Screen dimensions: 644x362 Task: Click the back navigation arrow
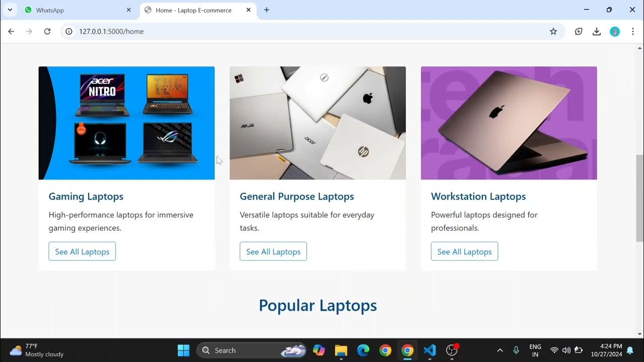click(x=11, y=31)
